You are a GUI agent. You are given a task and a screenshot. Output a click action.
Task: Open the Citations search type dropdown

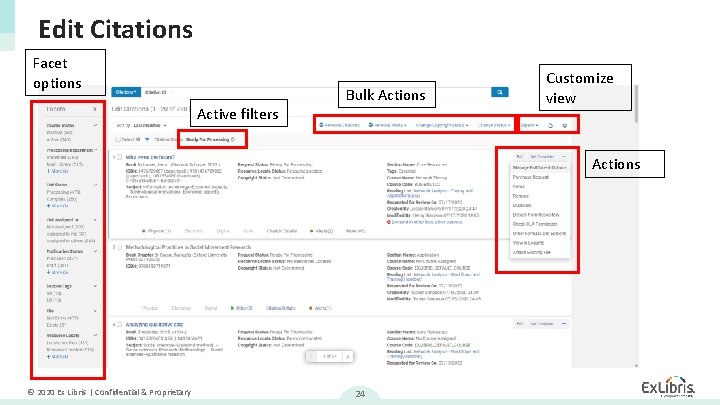coord(126,92)
